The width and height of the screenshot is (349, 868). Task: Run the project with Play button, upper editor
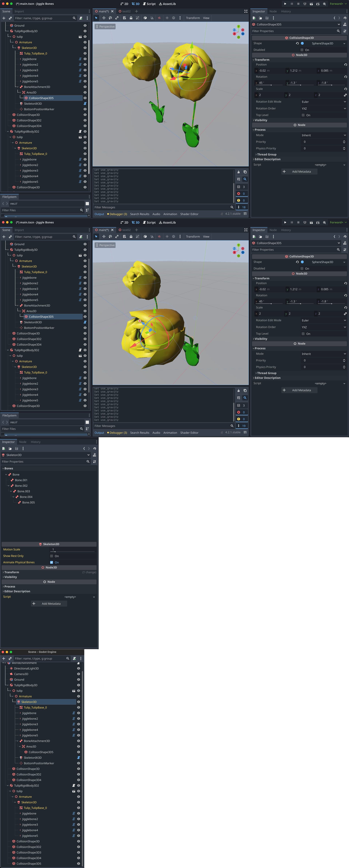click(285, 4)
